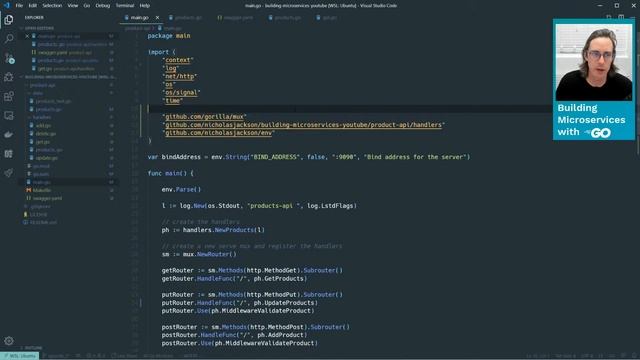Open the Extensions view

click(9, 96)
